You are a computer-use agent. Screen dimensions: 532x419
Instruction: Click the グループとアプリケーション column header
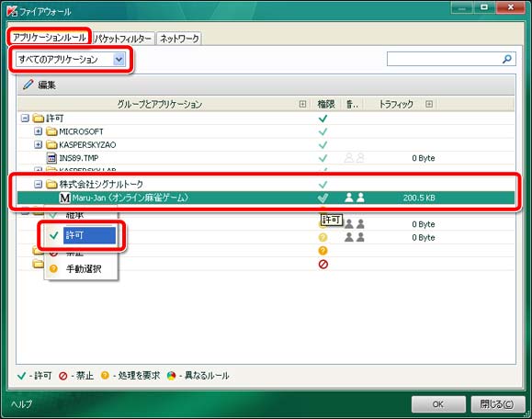click(160, 104)
